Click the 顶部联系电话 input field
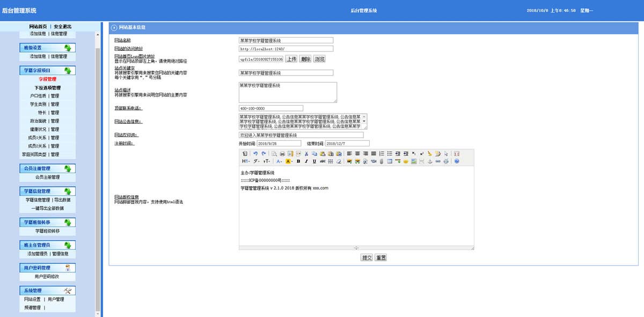The width and height of the screenshot is (644, 317). pyautogui.click(x=270, y=108)
